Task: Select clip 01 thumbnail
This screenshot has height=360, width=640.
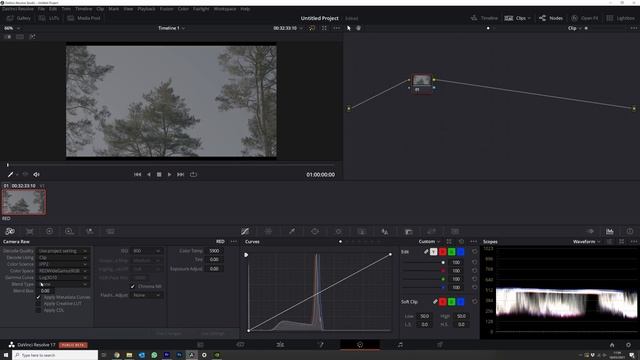Action: (24, 202)
